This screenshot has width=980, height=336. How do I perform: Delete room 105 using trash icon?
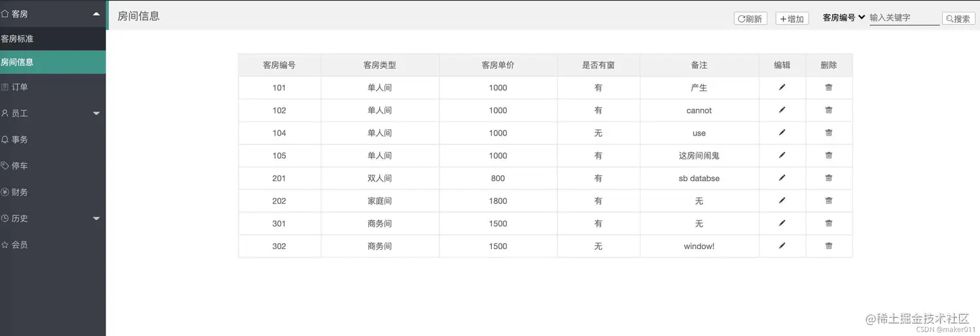[828, 155]
